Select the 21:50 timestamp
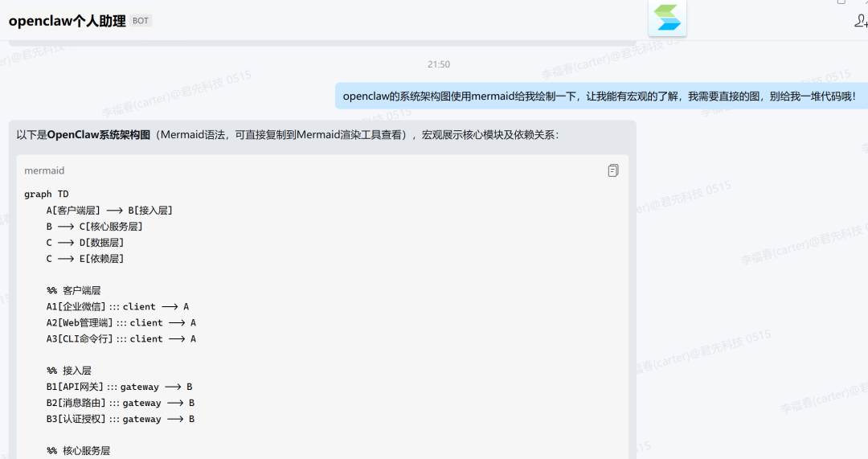This screenshot has width=868, height=459. click(439, 64)
